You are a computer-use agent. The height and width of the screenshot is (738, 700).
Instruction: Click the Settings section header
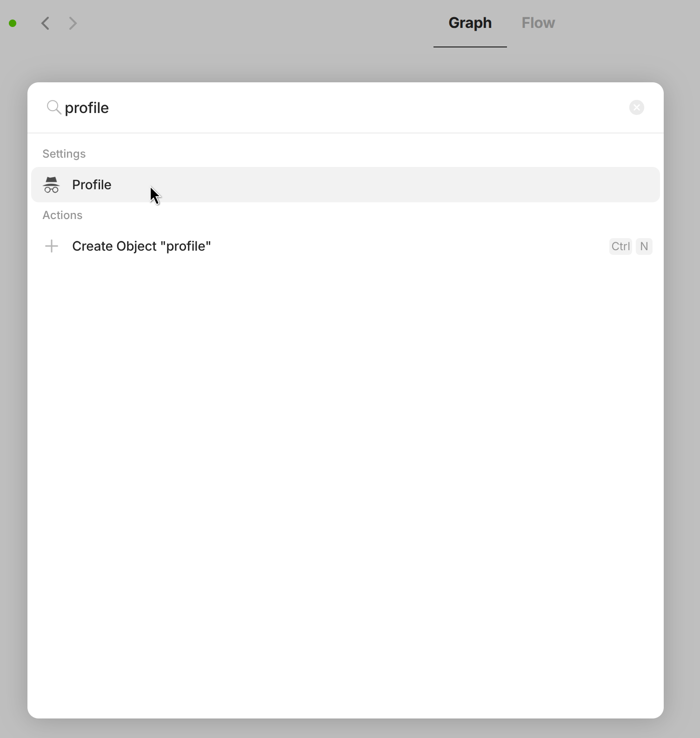click(x=64, y=154)
